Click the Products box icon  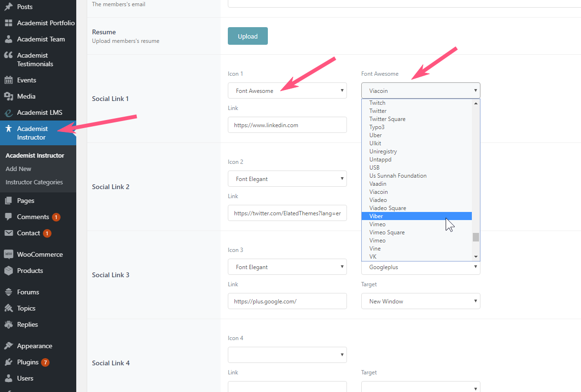9,271
